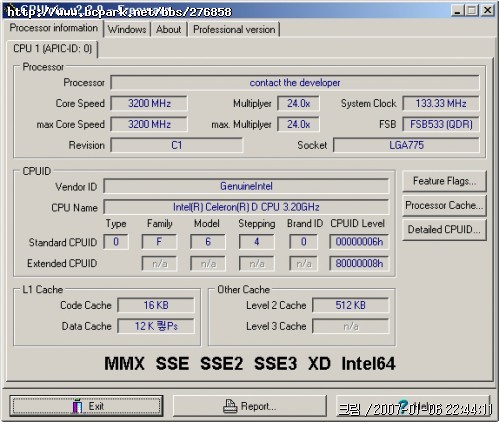This screenshot has width=500, height=422.
Task: Select the Standard CPUID Model value 6
Action: (x=208, y=242)
